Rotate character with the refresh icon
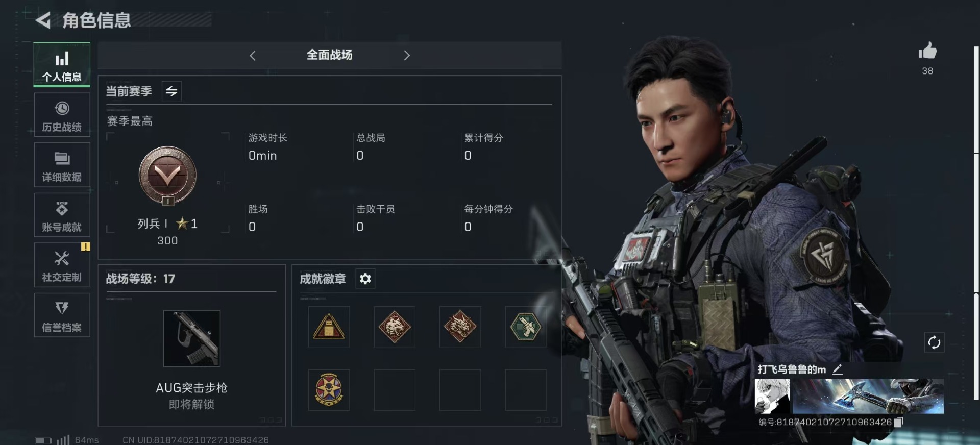Image resolution: width=980 pixels, height=445 pixels. click(x=934, y=342)
